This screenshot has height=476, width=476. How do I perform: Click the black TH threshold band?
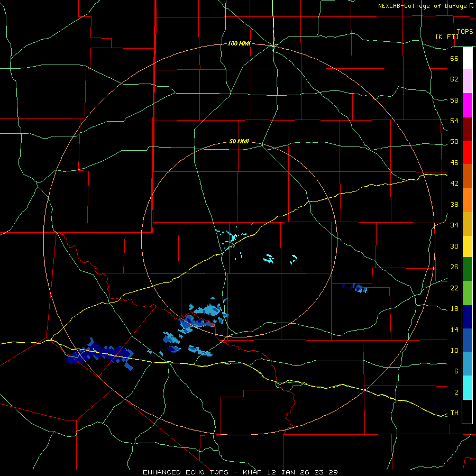[467, 411]
